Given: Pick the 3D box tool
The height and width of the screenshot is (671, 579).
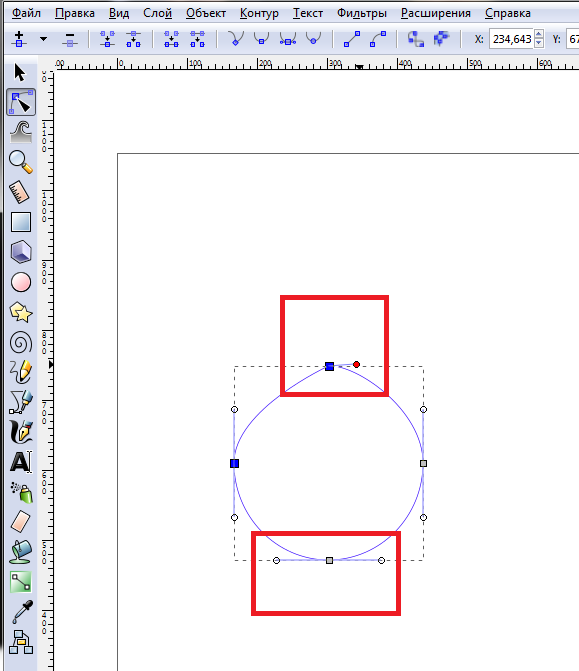Looking at the screenshot, I should (21, 252).
